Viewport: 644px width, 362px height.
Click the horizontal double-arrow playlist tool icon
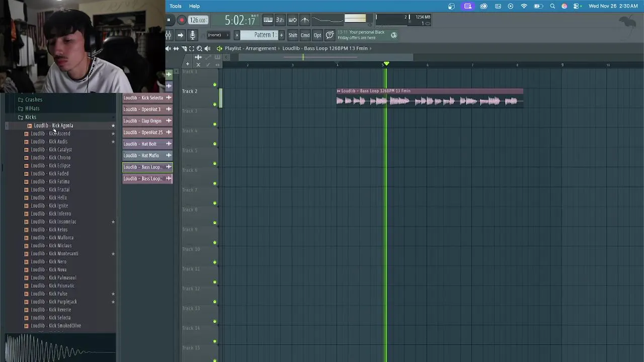(176, 48)
